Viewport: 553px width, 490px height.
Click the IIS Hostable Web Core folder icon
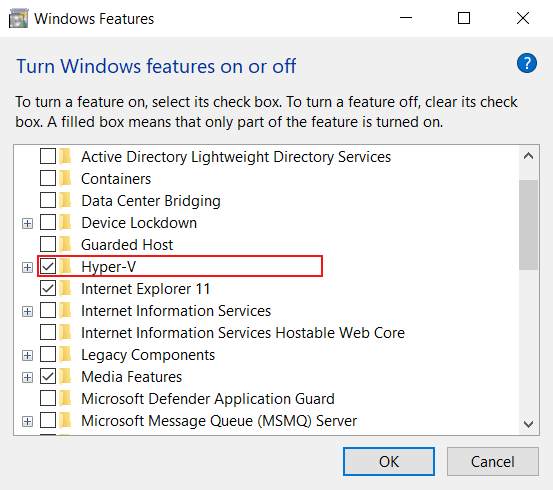coord(66,332)
